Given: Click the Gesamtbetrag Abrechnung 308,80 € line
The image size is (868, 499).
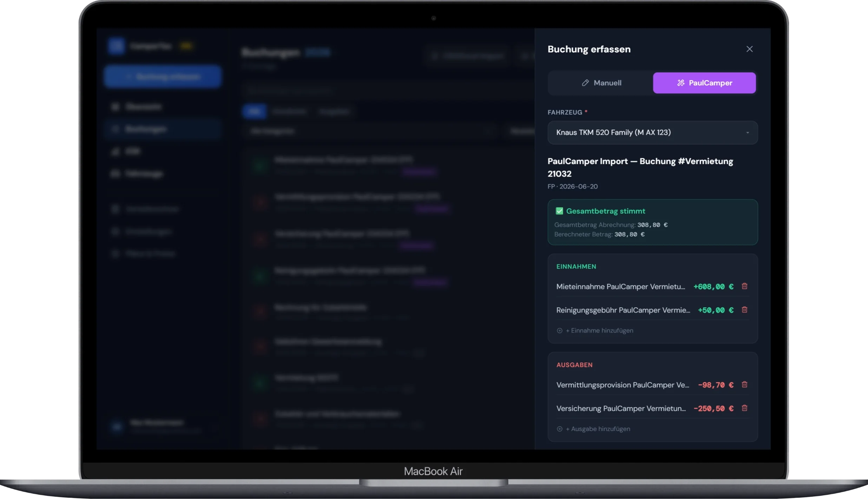Looking at the screenshot, I should 611,225.
